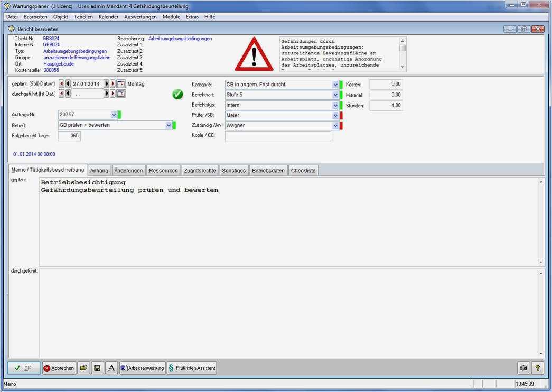The image size is (552, 392).
Task: Click the Kosten input field
Action: [386, 85]
